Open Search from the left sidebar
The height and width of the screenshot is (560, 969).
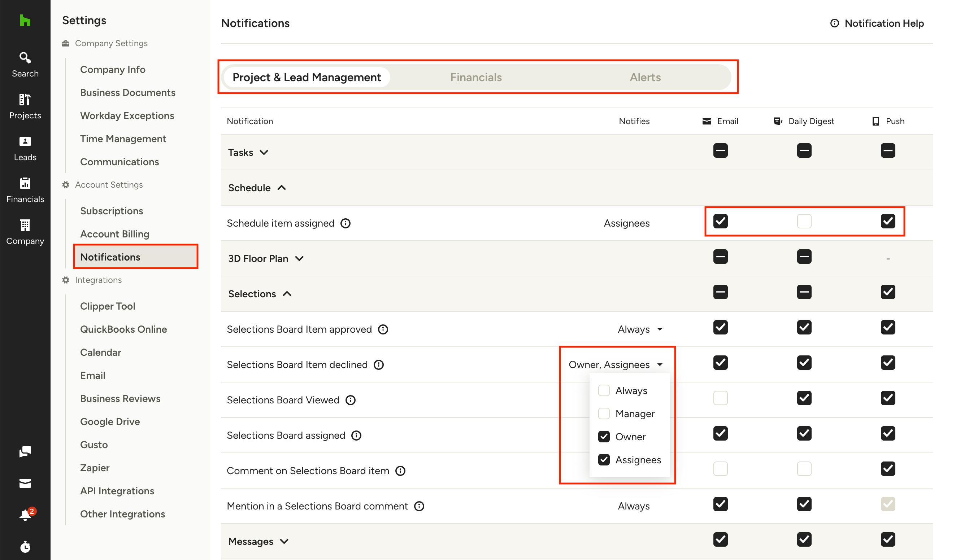[x=25, y=65]
